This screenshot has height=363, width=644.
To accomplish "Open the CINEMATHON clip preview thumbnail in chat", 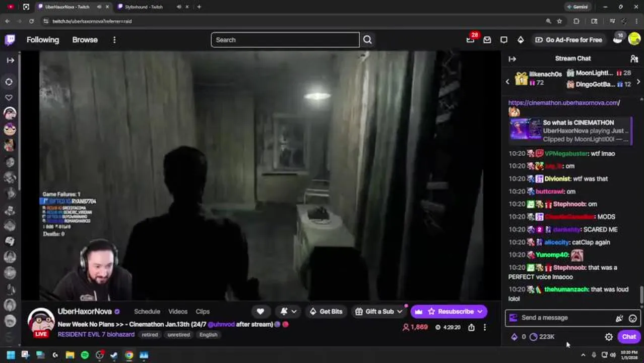I will 526,129.
